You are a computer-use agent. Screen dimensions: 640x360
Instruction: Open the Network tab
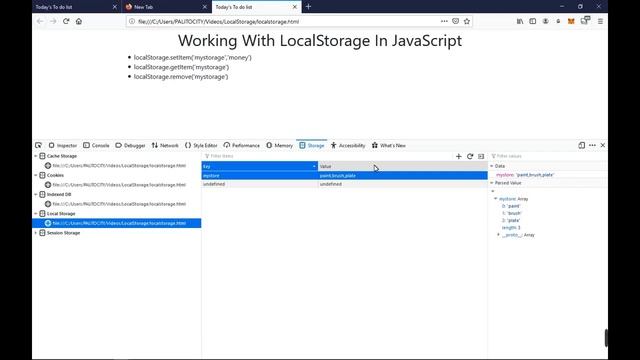[165, 145]
